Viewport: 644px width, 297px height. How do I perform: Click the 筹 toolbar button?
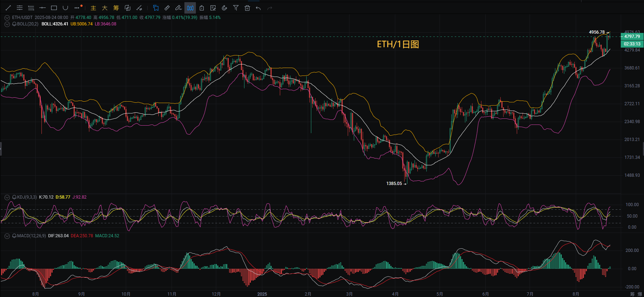pyautogui.click(x=116, y=8)
